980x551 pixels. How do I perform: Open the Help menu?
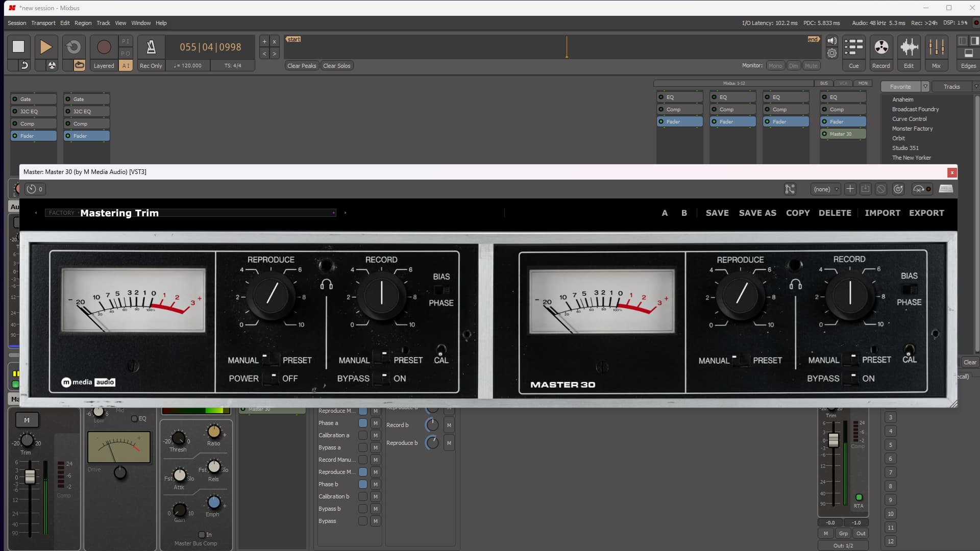point(161,23)
